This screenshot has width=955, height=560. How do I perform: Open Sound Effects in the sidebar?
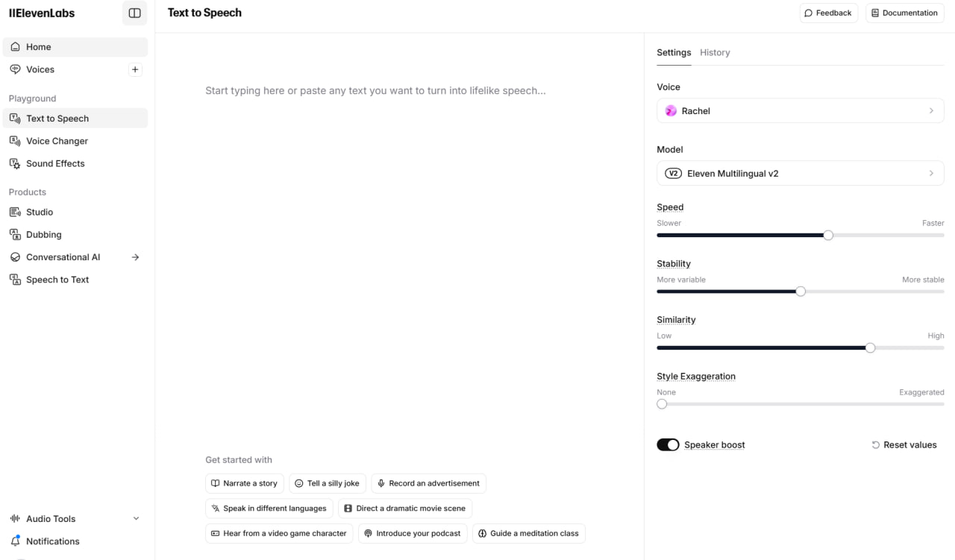(x=55, y=163)
